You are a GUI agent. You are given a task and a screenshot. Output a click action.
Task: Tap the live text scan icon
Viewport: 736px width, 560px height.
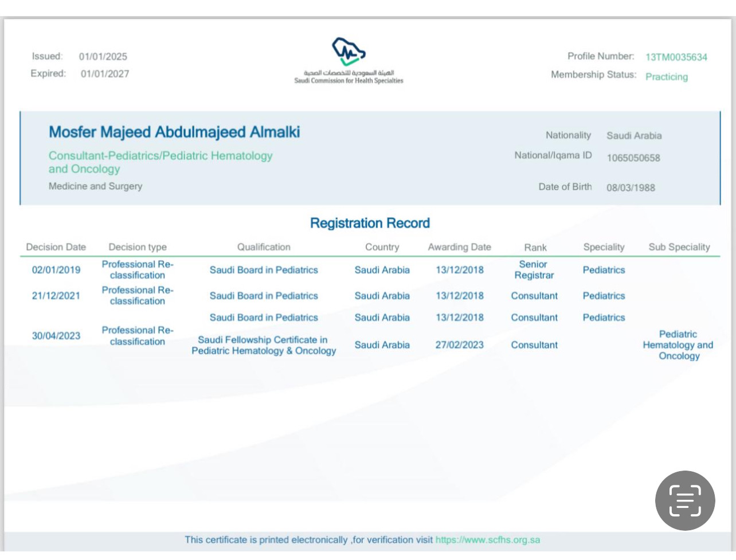pyautogui.click(x=685, y=500)
